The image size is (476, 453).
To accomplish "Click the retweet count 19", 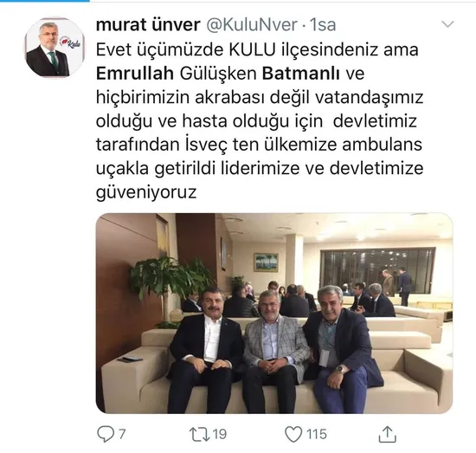I will click(219, 434).
